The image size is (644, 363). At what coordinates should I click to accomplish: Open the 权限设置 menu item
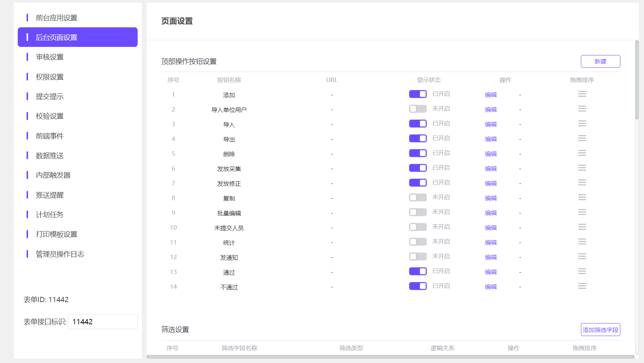[78, 77]
